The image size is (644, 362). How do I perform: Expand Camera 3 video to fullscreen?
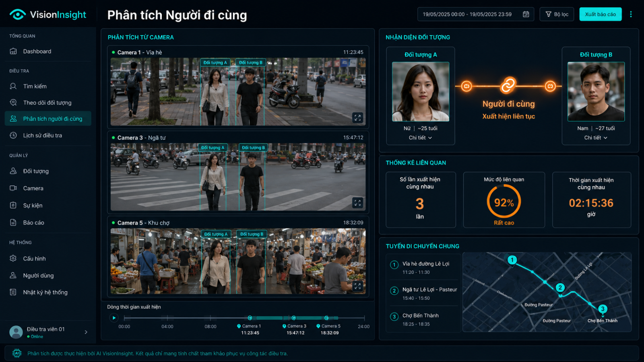click(357, 203)
